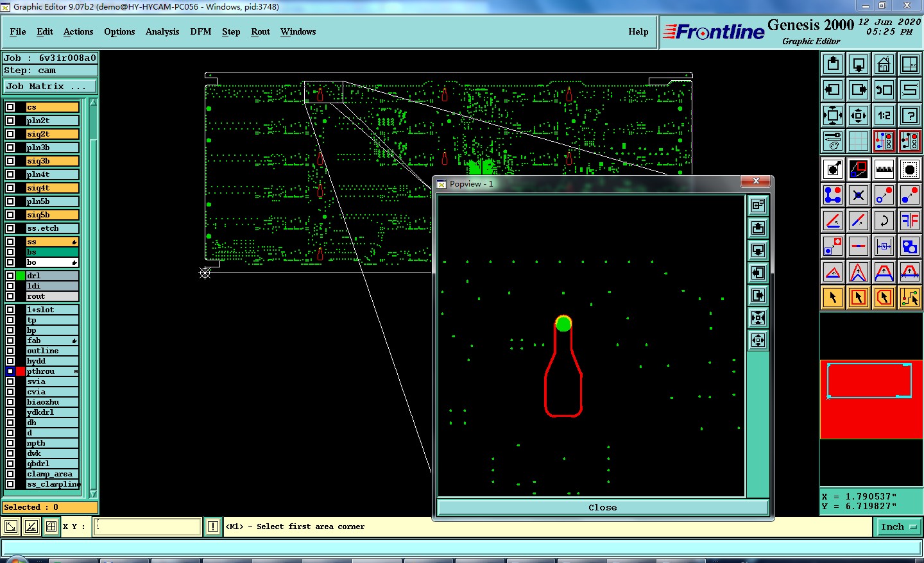Open the Rout menu
The image size is (924, 563).
[261, 31]
